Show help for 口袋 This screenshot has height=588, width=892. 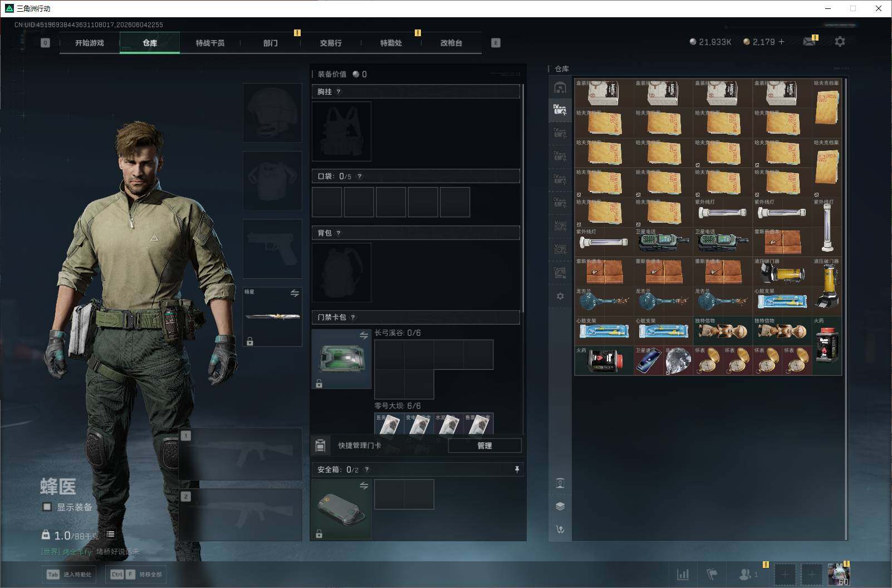point(360,177)
